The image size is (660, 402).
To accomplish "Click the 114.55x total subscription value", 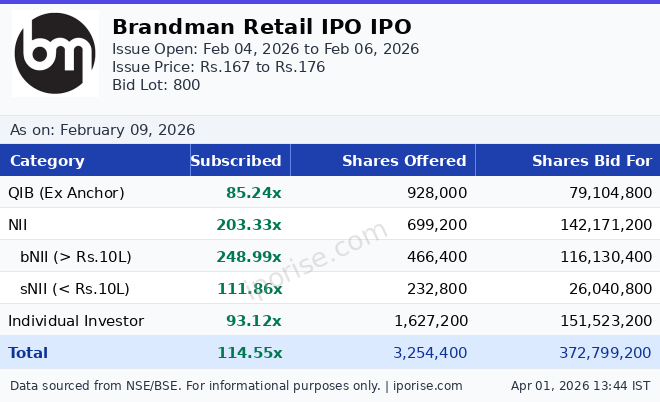I will pyautogui.click(x=249, y=353).
